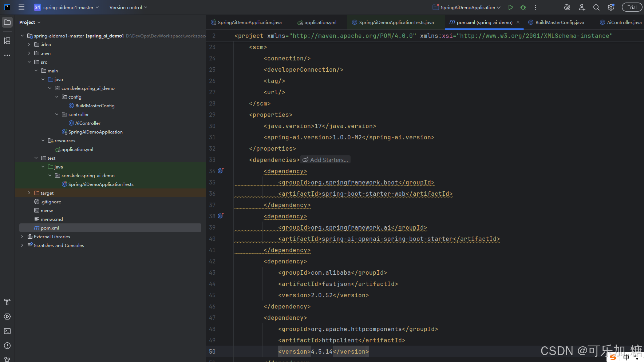Run SpringAiDemoApplication with the green play icon
The image size is (644, 362).
[x=511, y=7]
